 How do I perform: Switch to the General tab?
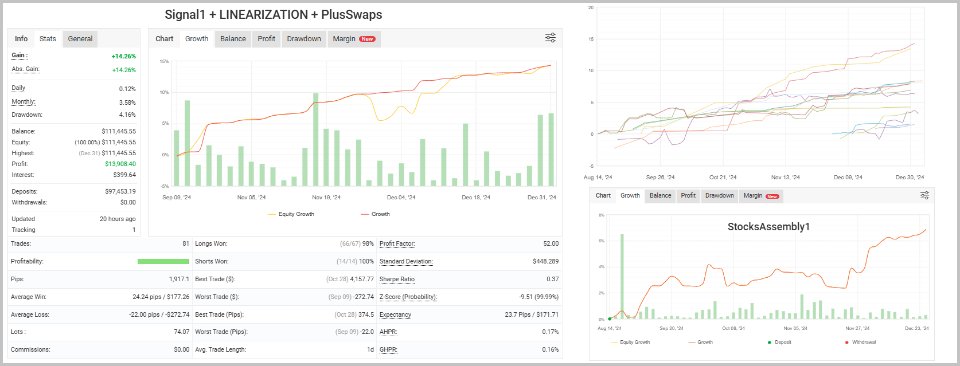tap(80, 39)
